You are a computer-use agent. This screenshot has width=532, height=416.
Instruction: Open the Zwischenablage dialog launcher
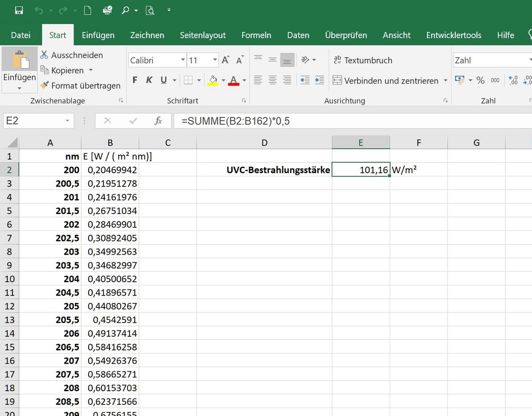click(x=121, y=101)
